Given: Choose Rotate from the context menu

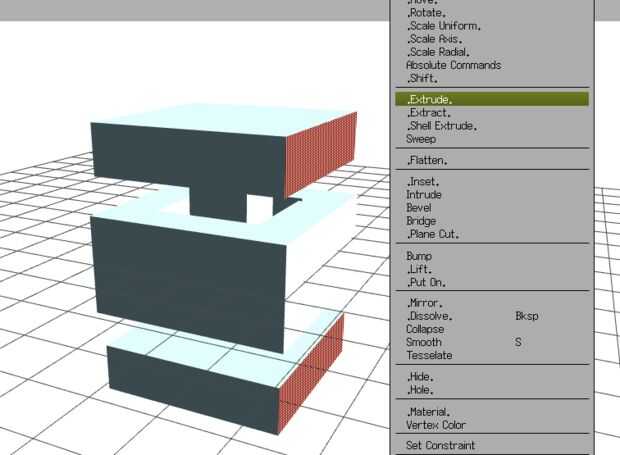Looking at the screenshot, I should tap(492, 13).
